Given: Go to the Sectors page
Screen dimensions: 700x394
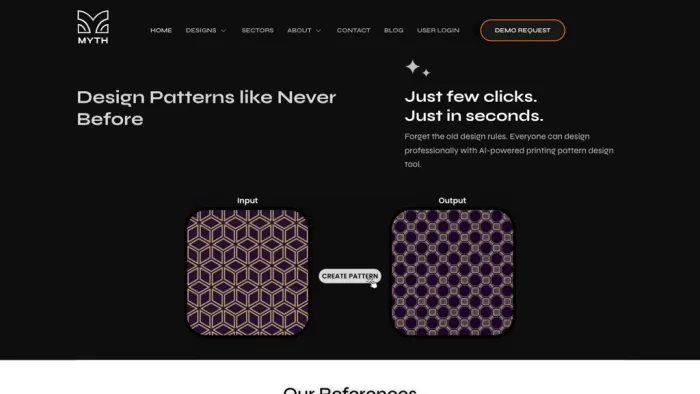Looking at the screenshot, I should [x=258, y=30].
